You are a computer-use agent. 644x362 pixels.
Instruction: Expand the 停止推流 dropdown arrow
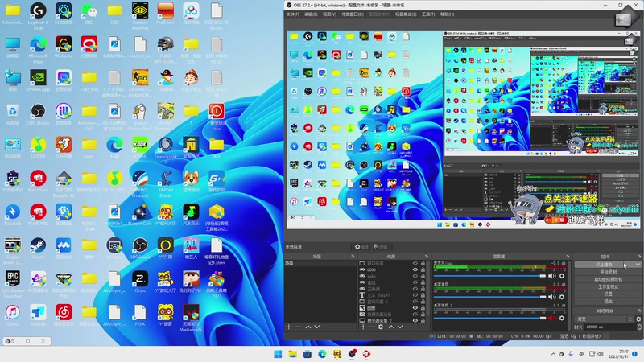pos(638,264)
